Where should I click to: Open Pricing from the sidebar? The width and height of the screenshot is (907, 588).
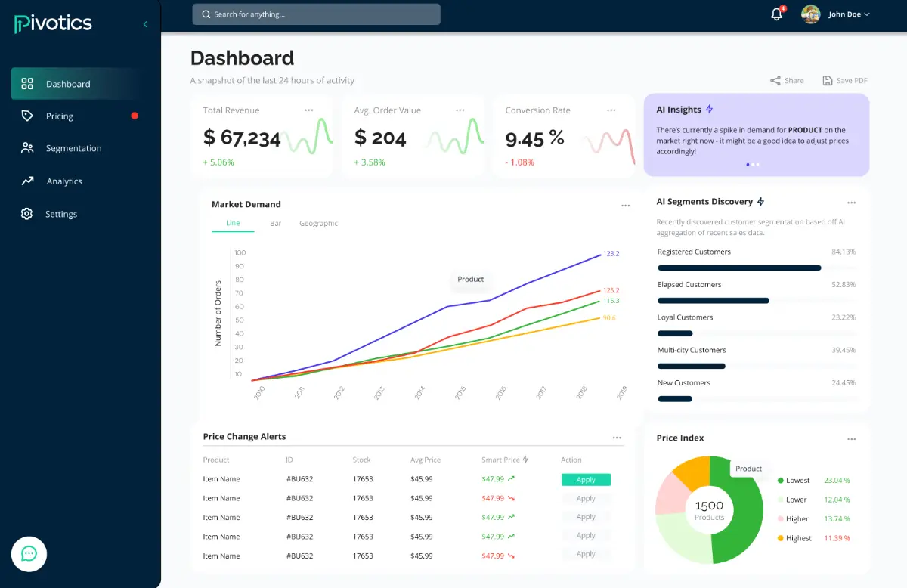[x=60, y=116]
